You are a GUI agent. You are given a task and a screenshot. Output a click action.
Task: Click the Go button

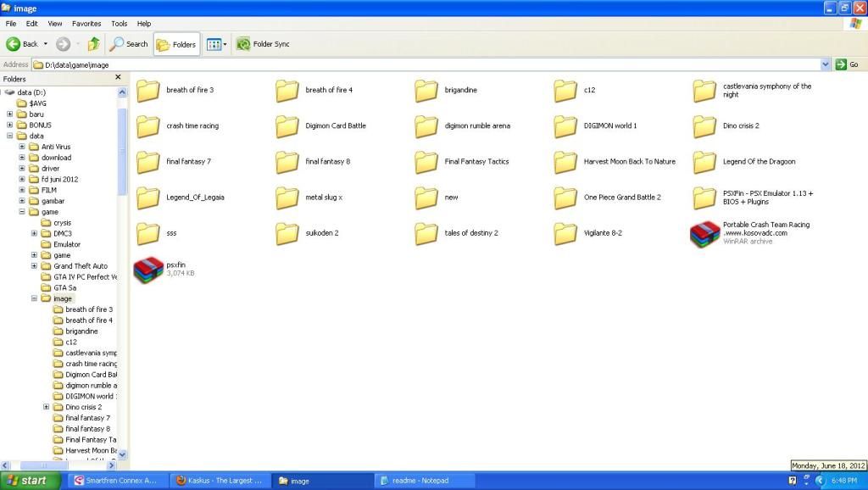(x=847, y=64)
